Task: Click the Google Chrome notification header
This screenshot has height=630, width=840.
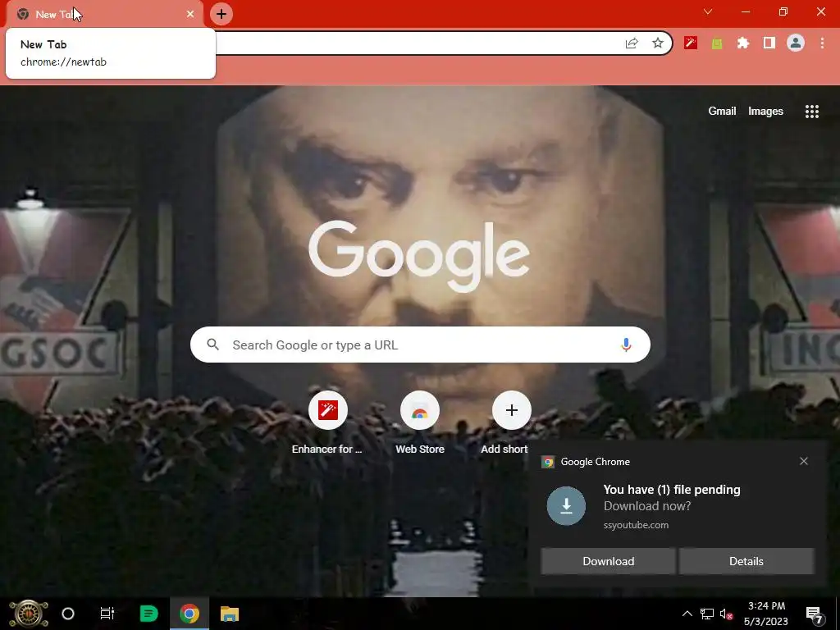Action: point(595,462)
